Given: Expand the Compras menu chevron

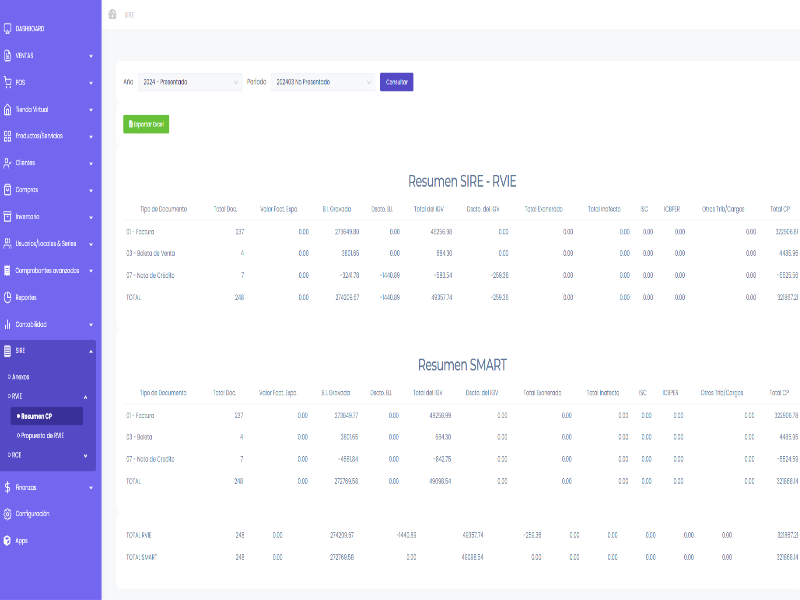Looking at the screenshot, I should coord(91,190).
